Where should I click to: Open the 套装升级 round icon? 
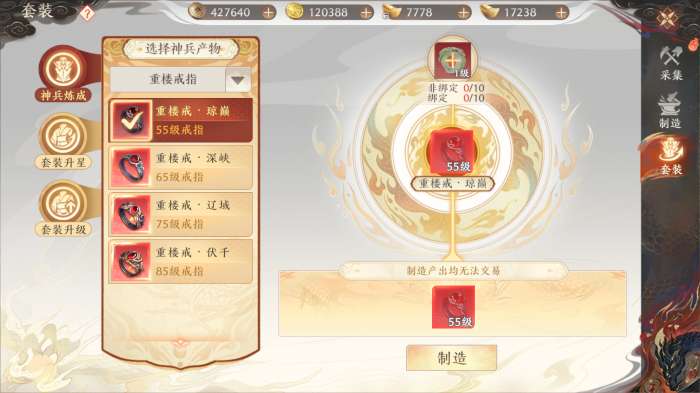click(63, 209)
